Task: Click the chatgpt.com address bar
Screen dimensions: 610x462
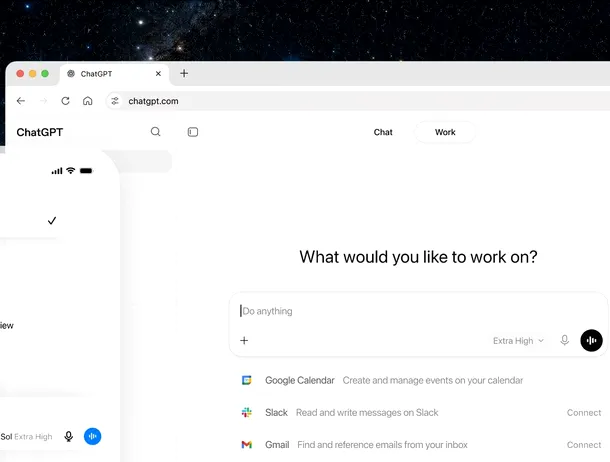Action: pyautogui.click(x=358, y=101)
